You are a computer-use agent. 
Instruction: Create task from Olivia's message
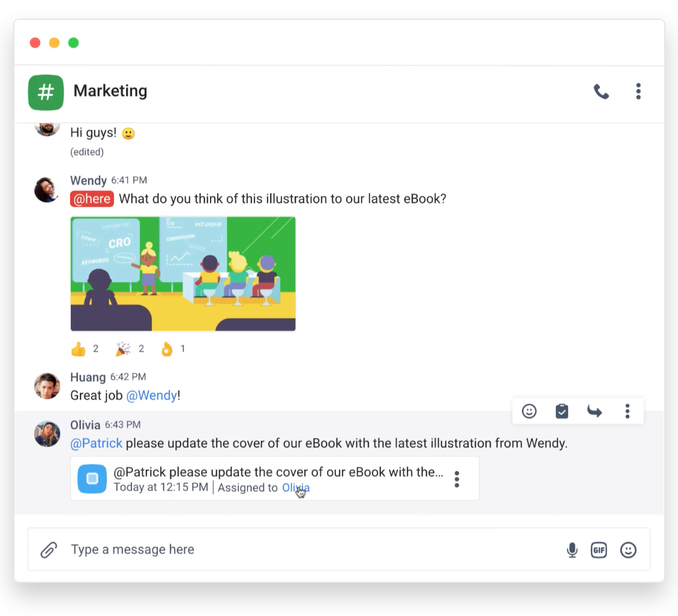(562, 411)
